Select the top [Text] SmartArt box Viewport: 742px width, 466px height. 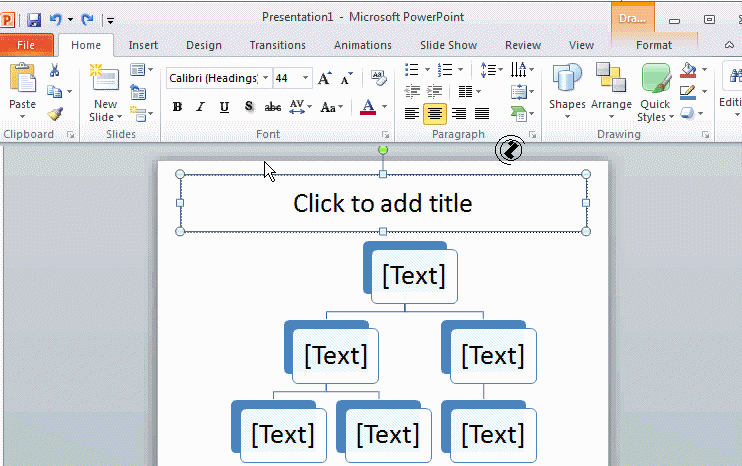(414, 275)
